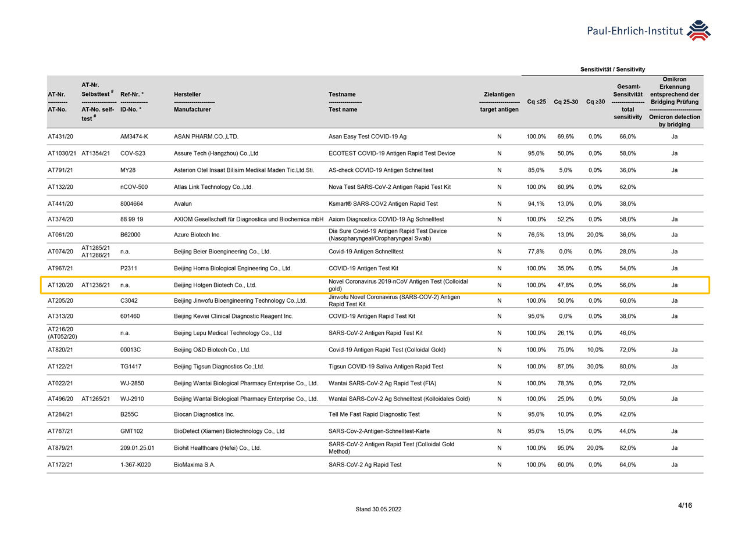
Task: Click the 82,0% total sensitivity value
Action: pyautogui.click(x=627, y=448)
